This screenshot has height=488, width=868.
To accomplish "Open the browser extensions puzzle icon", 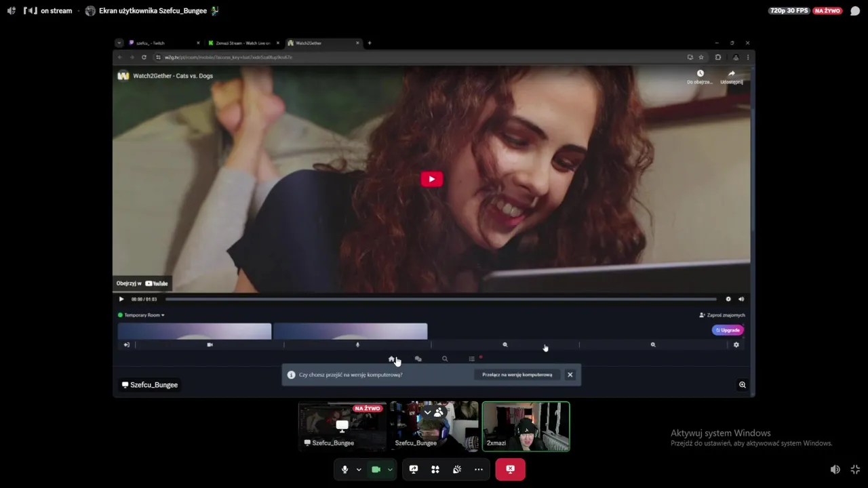I will click(718, 58).
